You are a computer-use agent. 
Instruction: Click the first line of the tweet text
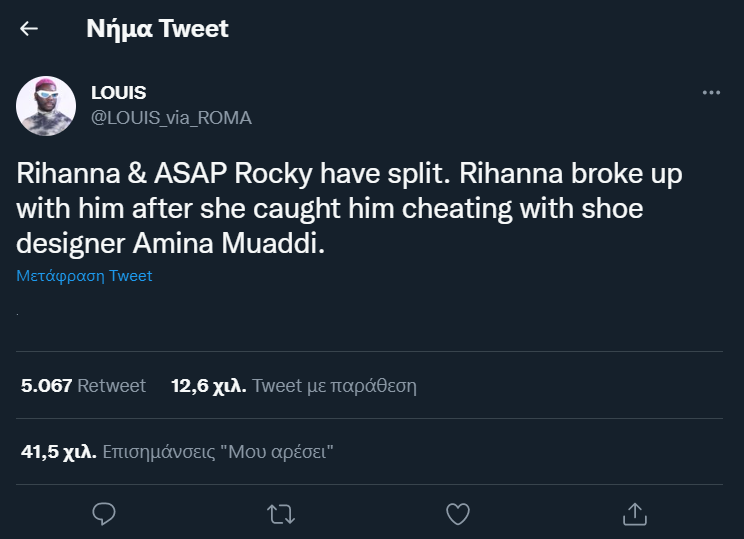pyautogui.click(x=349, y=173)
